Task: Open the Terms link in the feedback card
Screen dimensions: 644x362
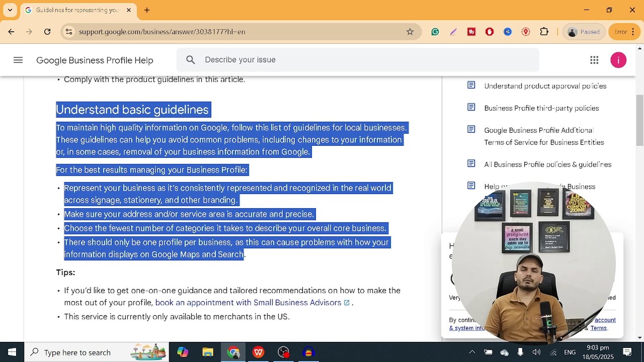Action: (x=598, y=328)
